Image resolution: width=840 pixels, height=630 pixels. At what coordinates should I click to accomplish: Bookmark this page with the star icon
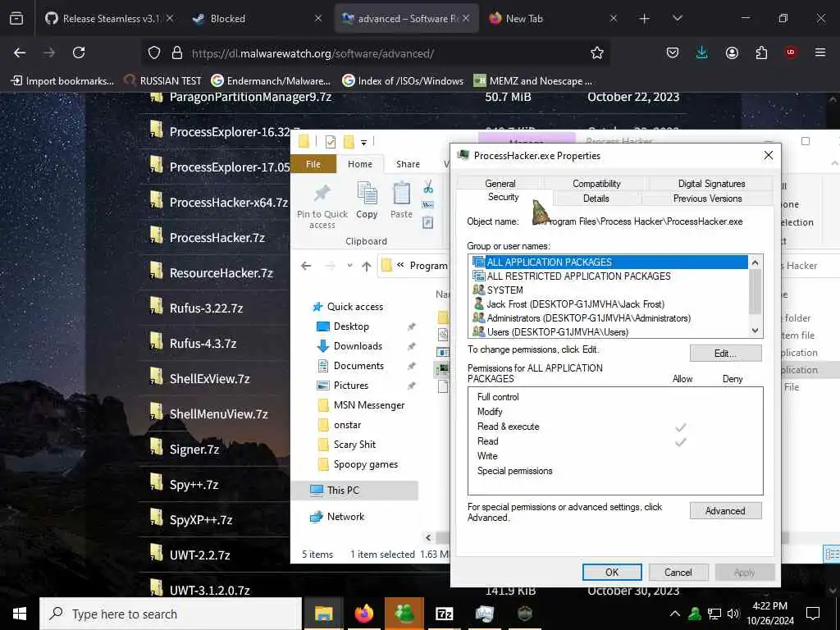tap(597, 52)
